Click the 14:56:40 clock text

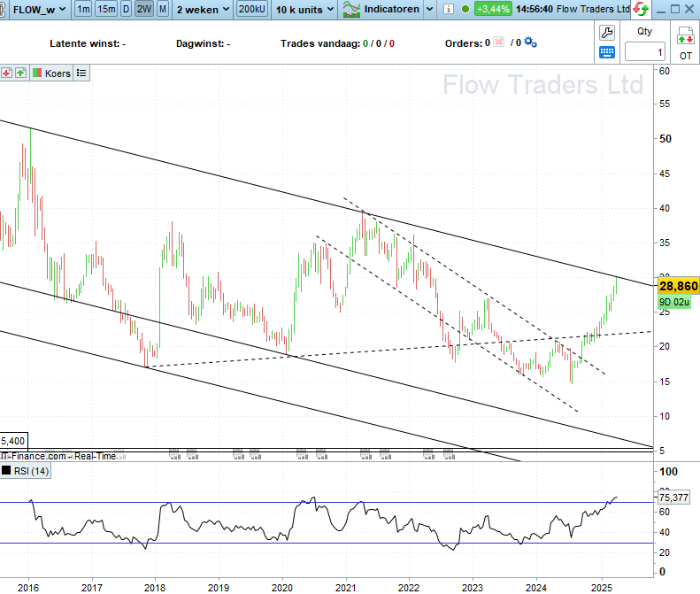coord(535,9)
